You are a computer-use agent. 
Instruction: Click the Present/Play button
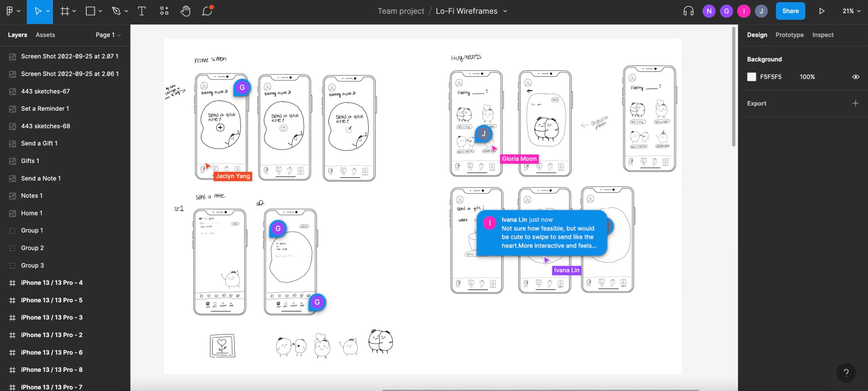coord(822,11)
